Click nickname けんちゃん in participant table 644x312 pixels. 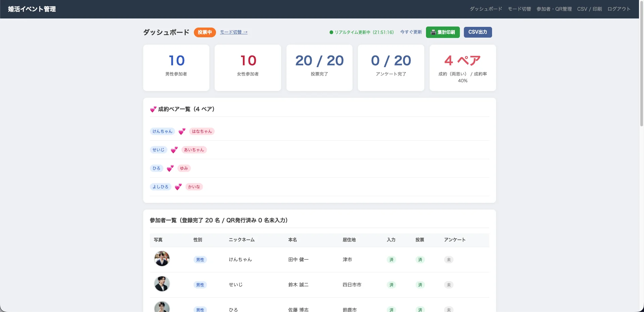[x=240, y=260]
